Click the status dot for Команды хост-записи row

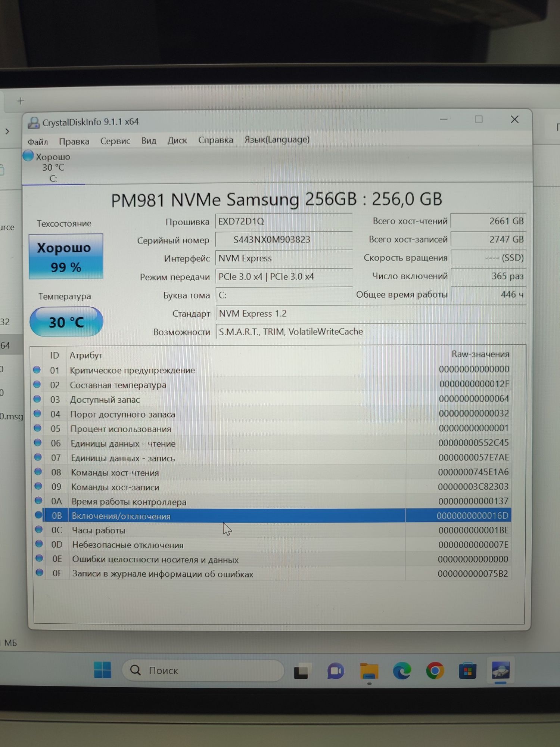pos(38,486)
